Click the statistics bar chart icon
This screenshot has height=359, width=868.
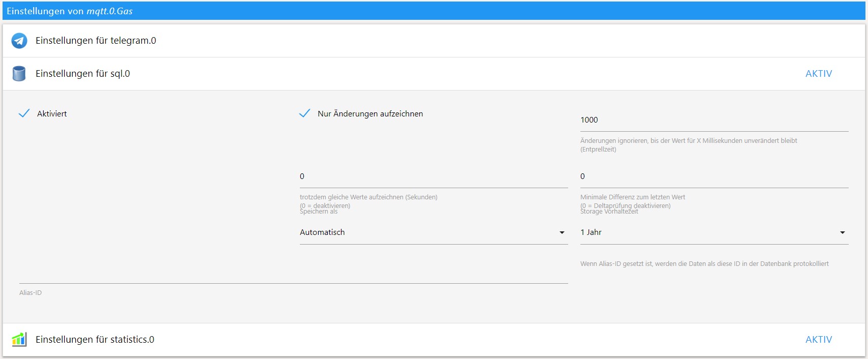[x=19, y=339]
